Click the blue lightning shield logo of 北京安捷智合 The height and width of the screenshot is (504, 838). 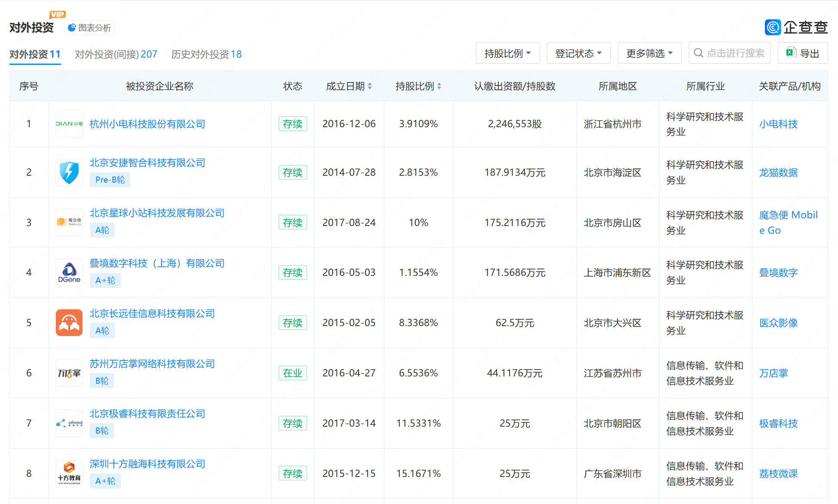69,172
